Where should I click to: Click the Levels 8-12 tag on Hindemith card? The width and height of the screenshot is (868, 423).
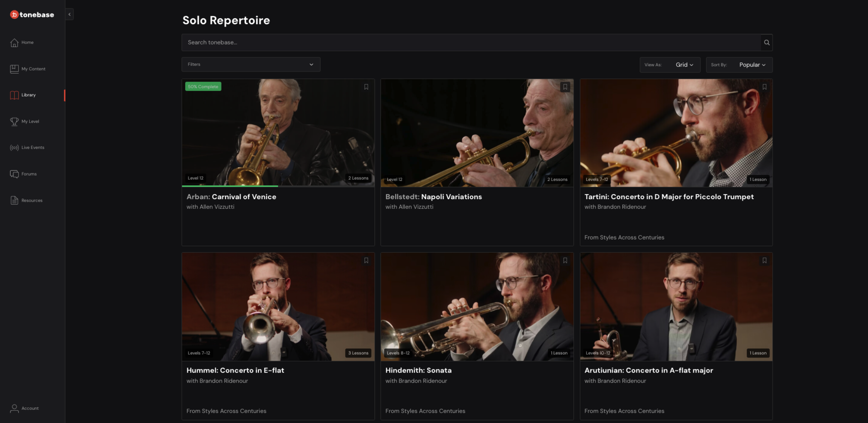point(398,353)
